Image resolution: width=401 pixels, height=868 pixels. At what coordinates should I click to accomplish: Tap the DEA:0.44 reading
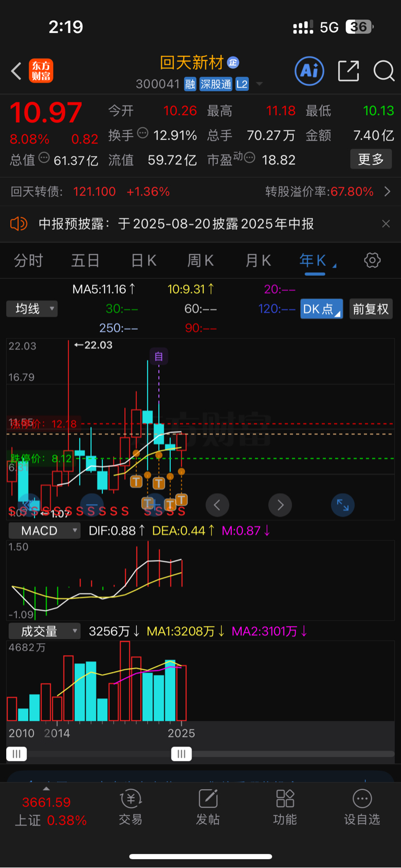(x=183, y=531)
